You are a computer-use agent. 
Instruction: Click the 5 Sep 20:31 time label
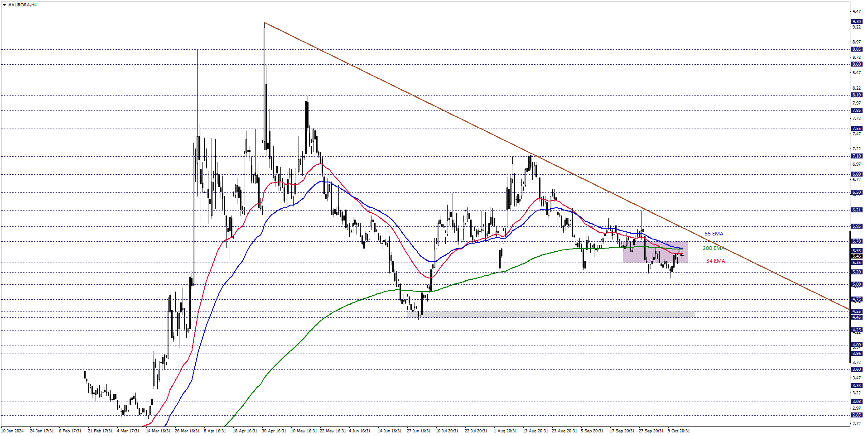click(x=592, y=431)
